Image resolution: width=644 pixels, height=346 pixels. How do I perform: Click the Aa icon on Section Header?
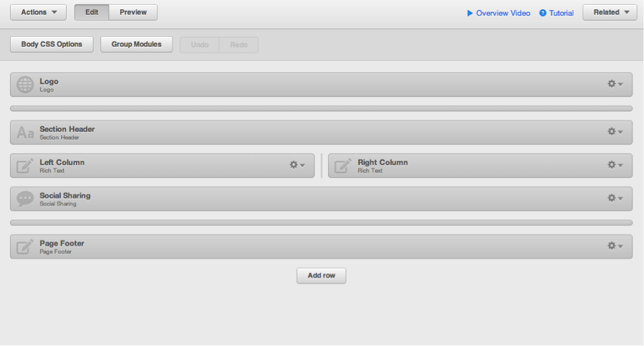click(25, 133)
